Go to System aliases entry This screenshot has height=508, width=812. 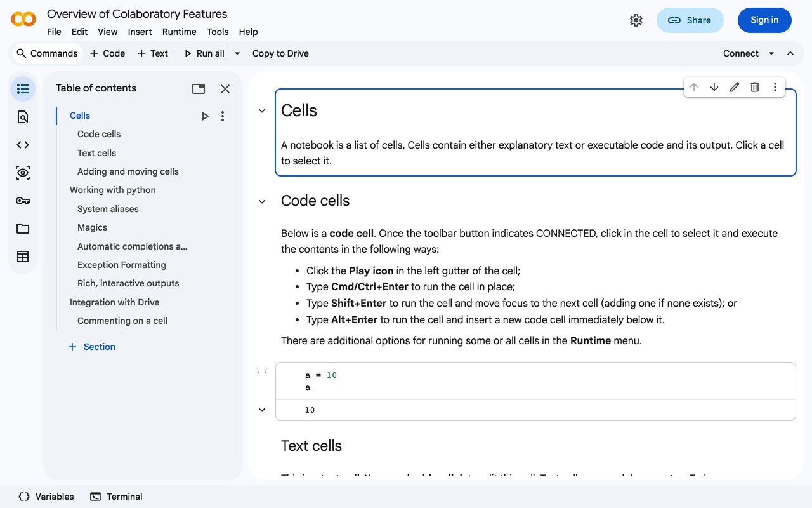point(108,209)
